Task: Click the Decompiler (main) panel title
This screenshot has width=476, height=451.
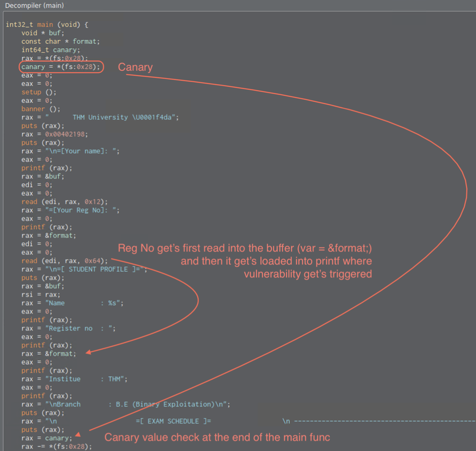Action: point(34,5)
